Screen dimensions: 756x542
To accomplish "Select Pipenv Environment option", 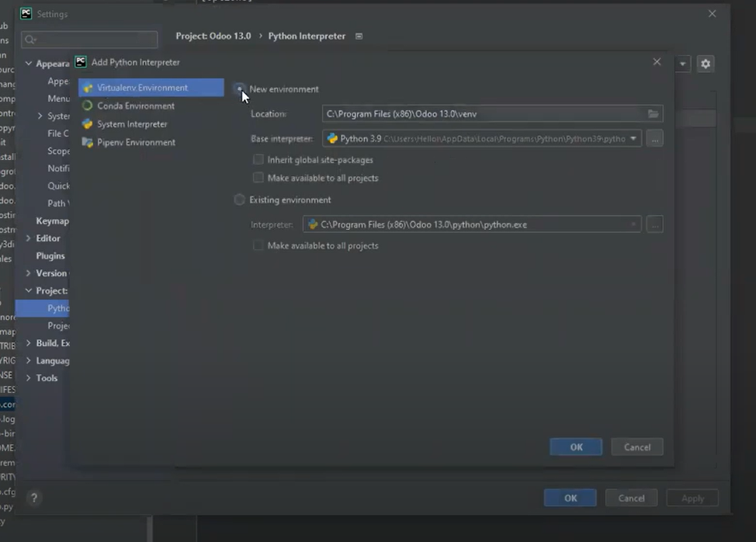I will click(136, 143).
